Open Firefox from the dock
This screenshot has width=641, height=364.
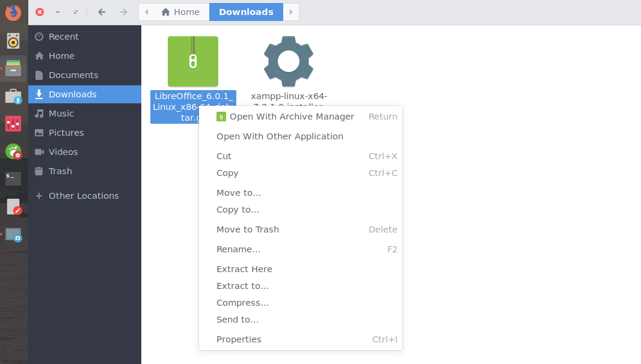[x=13, y=12]
